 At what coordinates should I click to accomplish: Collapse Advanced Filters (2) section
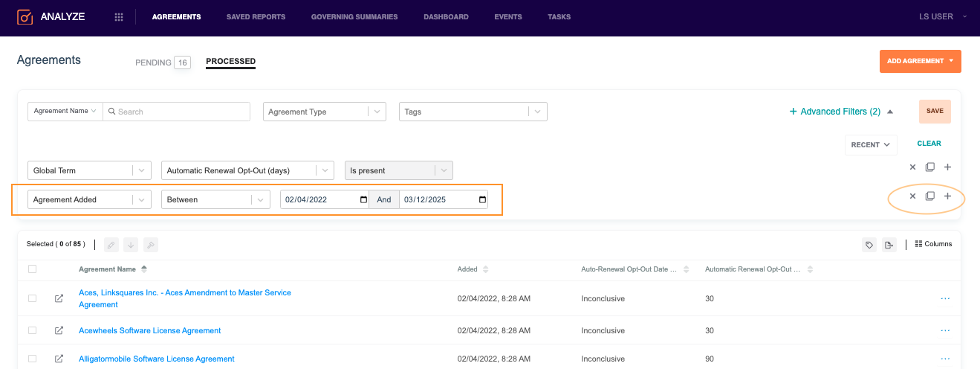coord(841,112)
